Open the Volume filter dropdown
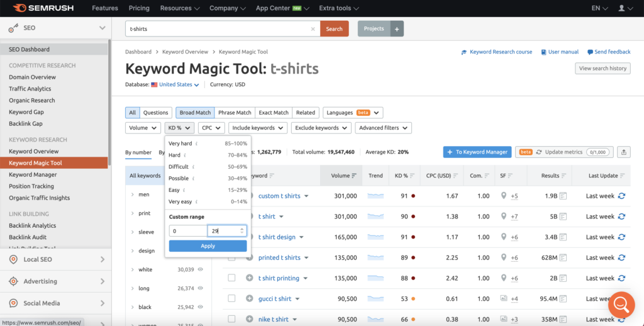This screenshot has height=326, width=644. click(143, 128)
